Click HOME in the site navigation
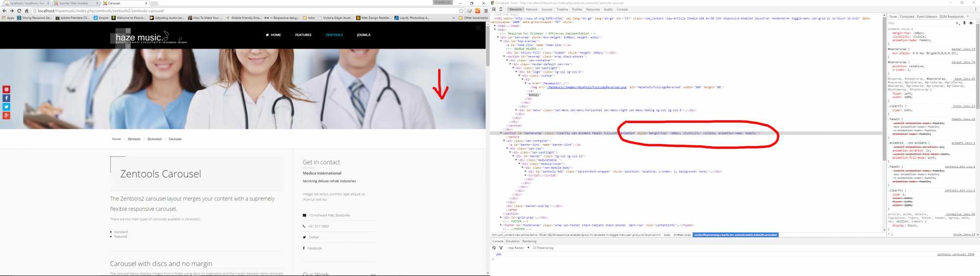The height and width of the screenshot is (276, 980). pyautogui.click(x=273, y=35)
